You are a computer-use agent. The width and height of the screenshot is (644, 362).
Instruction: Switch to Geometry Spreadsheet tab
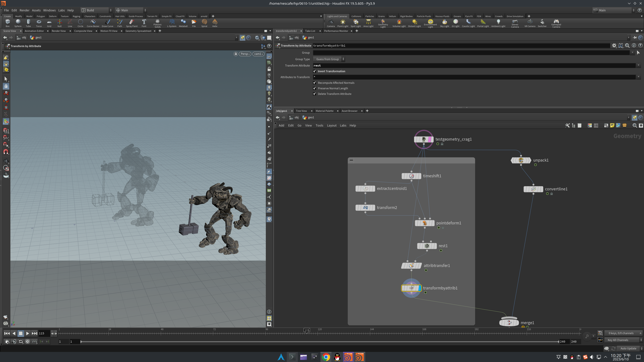coord(138,31)
